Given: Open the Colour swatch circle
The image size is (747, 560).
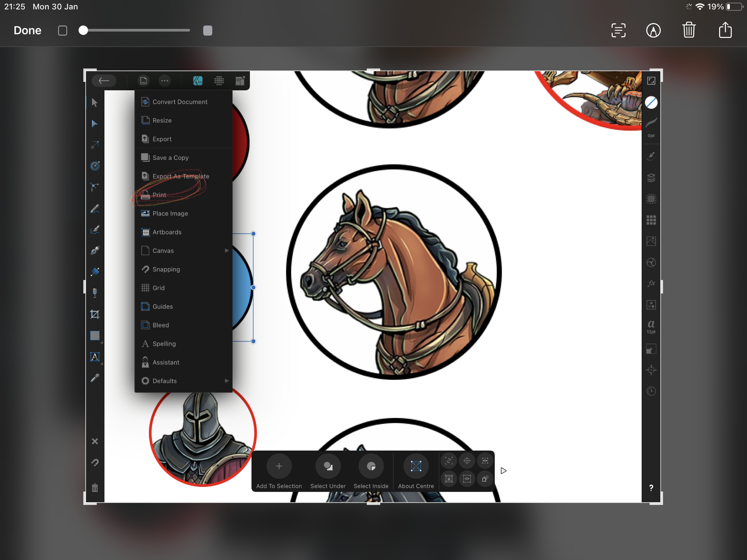Looking at the screenshot, I should tap(651, 103).
